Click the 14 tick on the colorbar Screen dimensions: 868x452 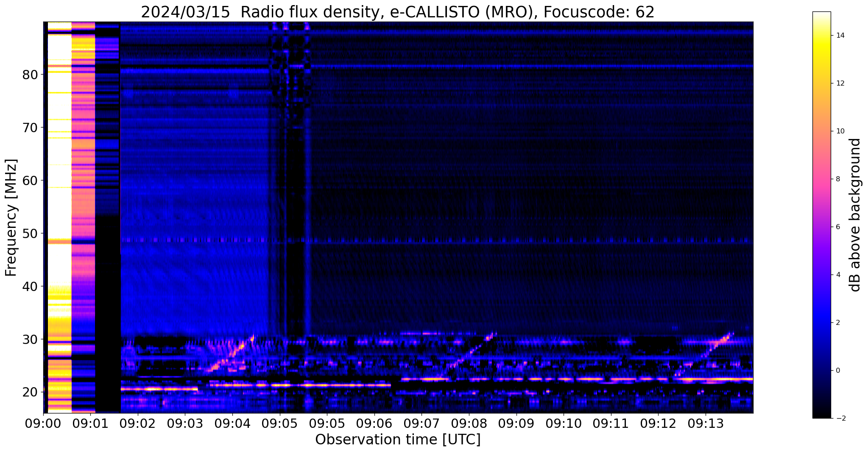click(x=840, y=36)
